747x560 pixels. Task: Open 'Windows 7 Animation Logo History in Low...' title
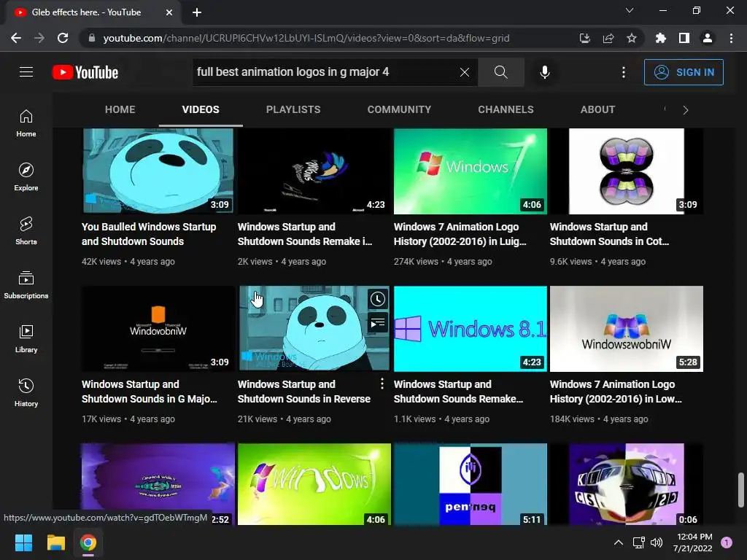pyautogui.click(x=616, y=392)
